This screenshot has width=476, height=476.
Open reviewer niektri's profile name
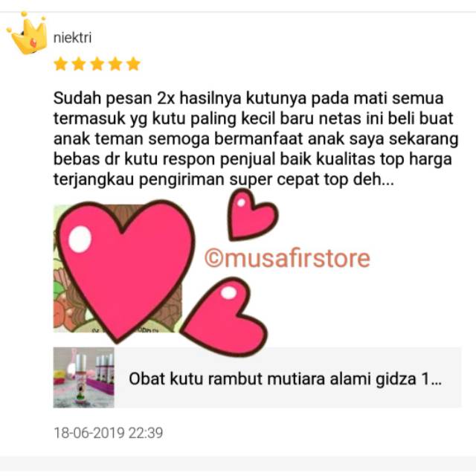click(72, 38)
